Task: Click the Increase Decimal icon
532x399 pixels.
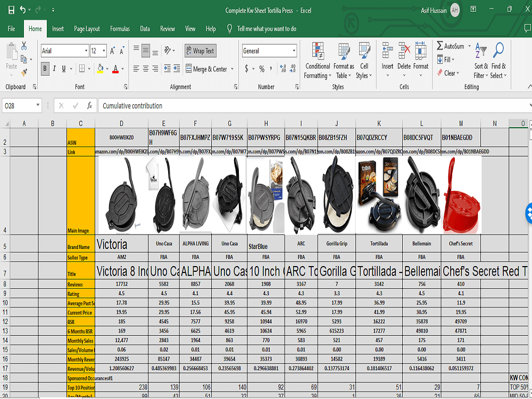Action: [x=283, y=69]
